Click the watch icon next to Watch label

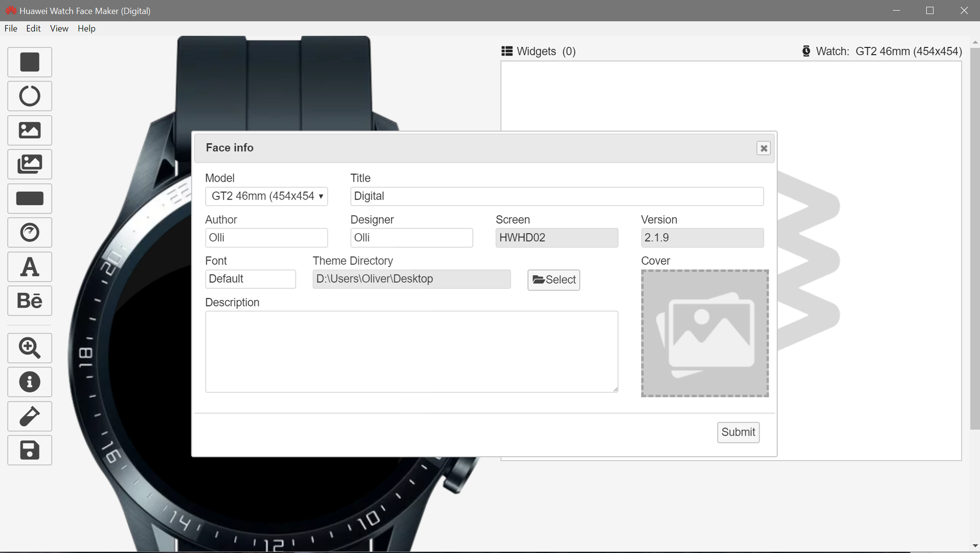click(x=806, y=51)
